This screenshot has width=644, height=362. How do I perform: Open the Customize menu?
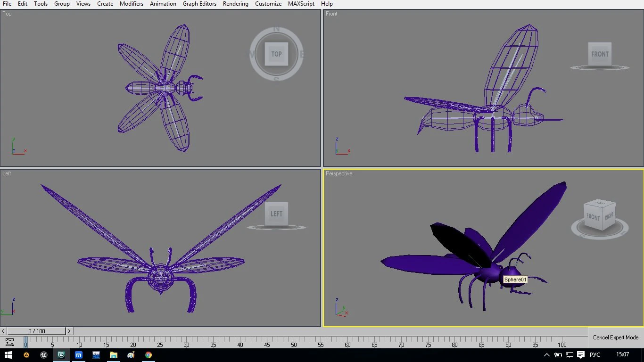pos(268,4)
